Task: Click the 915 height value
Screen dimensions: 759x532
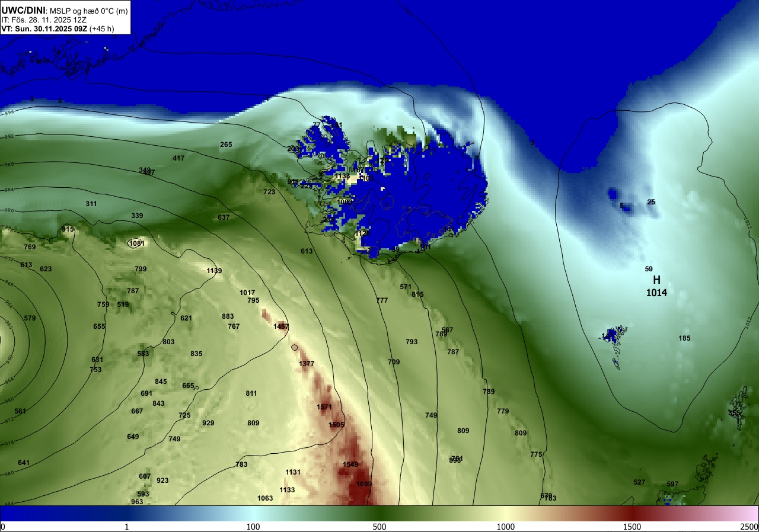Action: coord(68,229)
